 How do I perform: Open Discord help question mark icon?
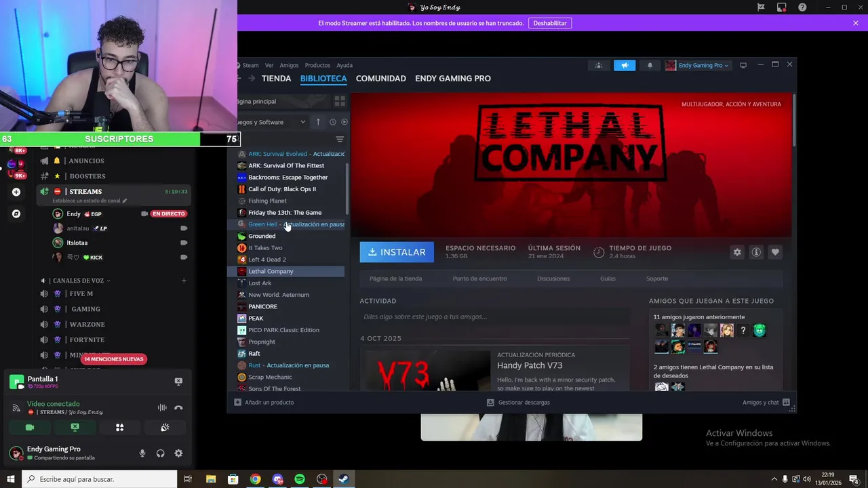point(802,7)
